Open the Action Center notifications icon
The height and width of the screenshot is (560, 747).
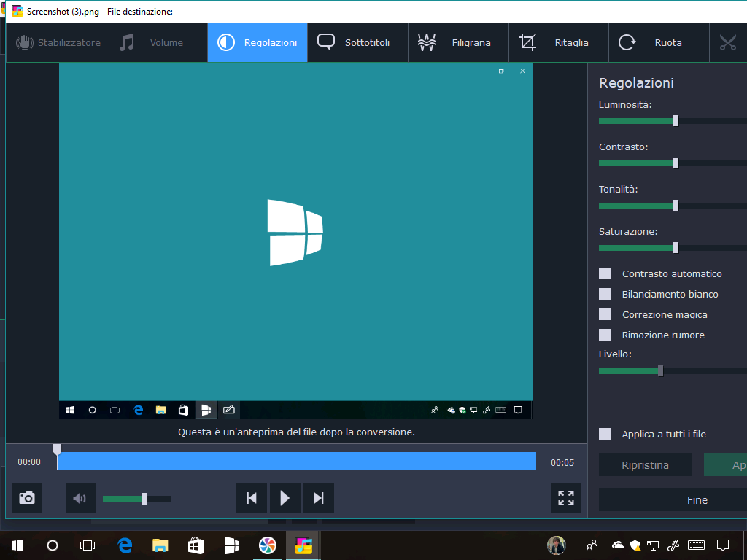click(723, 545)
